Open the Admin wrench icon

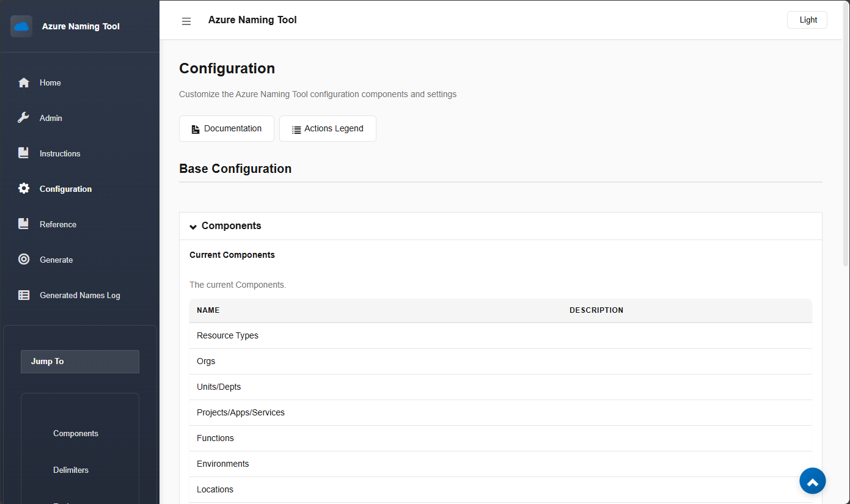click(23, 117)
